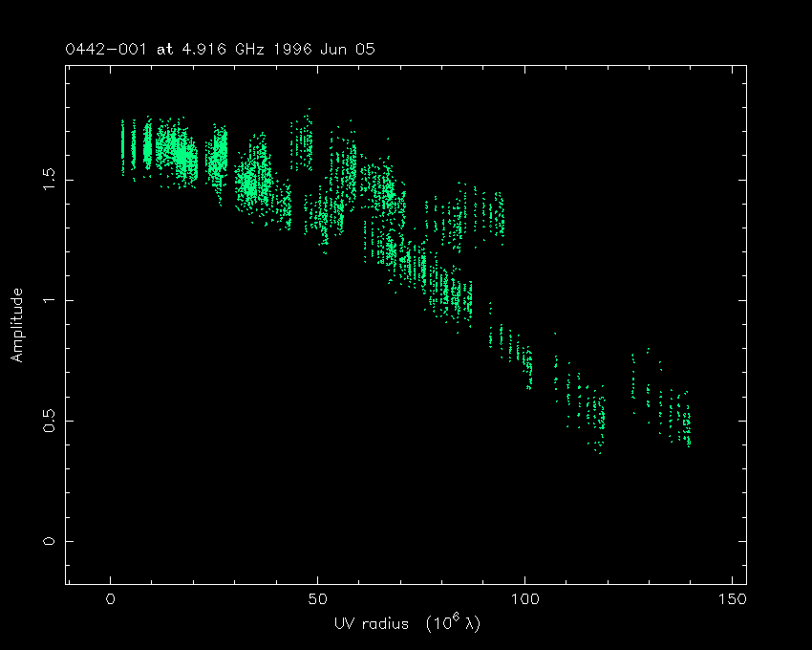Click the x-axis tick label '100'
812x650 pixels.
[x=525, y=600]
